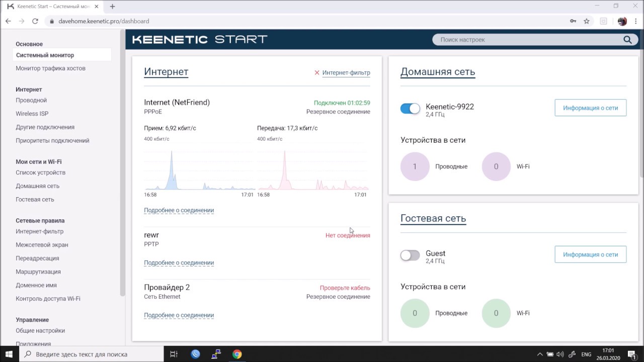Go to Гостевая сеть in sidebar
Viewport: 644px width, 362px height.
35,200
